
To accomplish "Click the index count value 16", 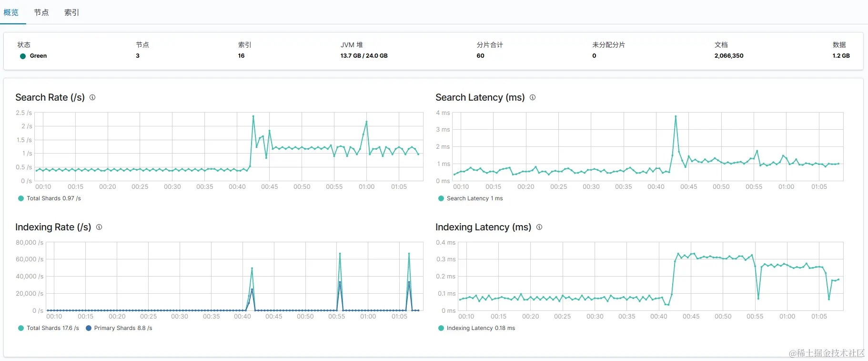I will [x=241, y=56].
